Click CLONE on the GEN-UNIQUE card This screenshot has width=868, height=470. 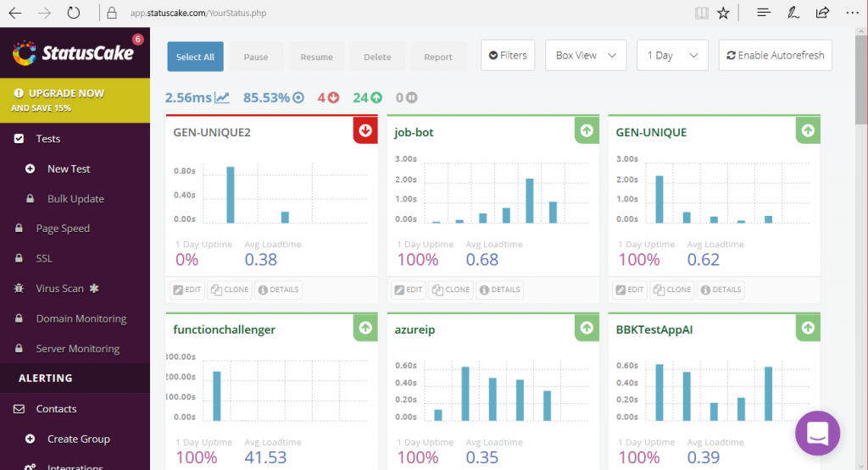point(672,289)
